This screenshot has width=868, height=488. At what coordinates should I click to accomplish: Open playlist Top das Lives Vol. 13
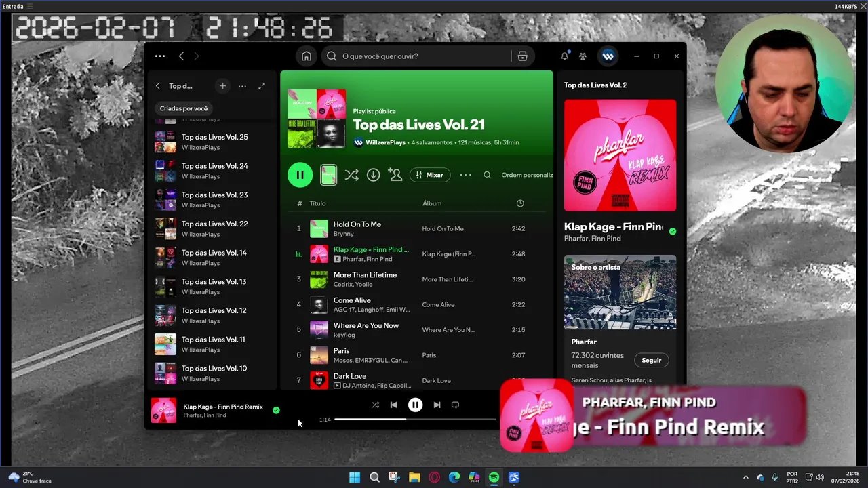(212, 287)
